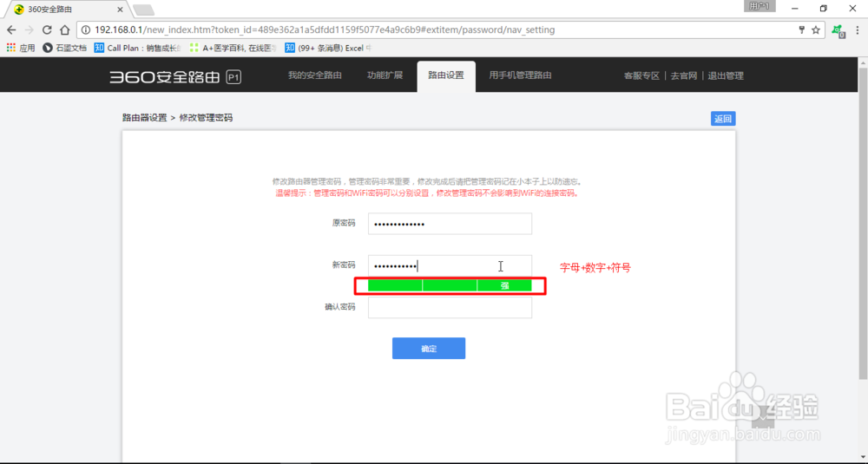Minimize the browser window
868x464 pixels.
794,9
